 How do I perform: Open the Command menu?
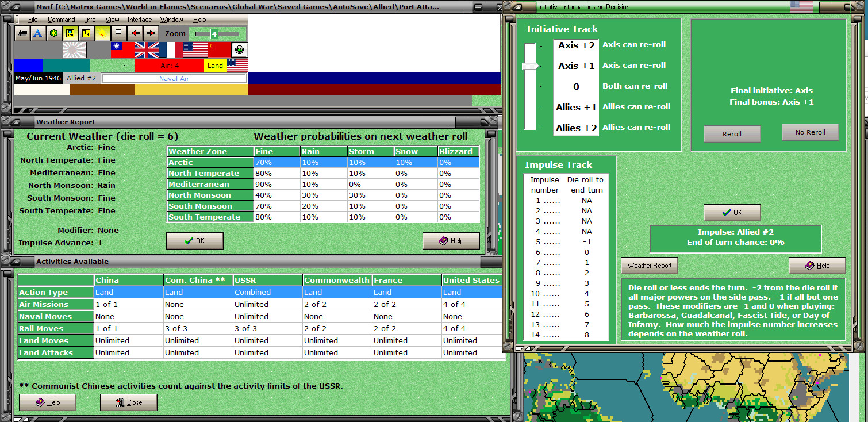click(62, 20)
